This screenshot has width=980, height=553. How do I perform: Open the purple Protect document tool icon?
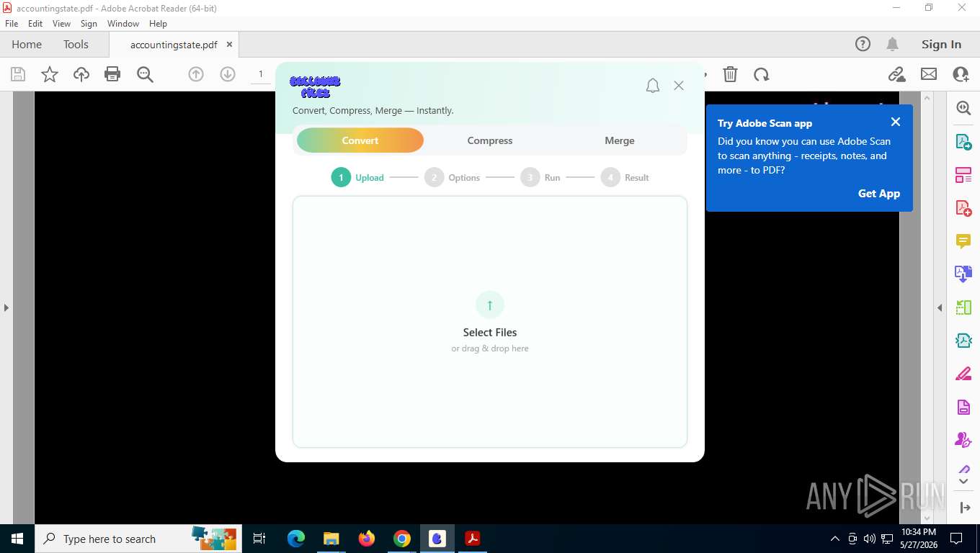click(x=963, y=407)
